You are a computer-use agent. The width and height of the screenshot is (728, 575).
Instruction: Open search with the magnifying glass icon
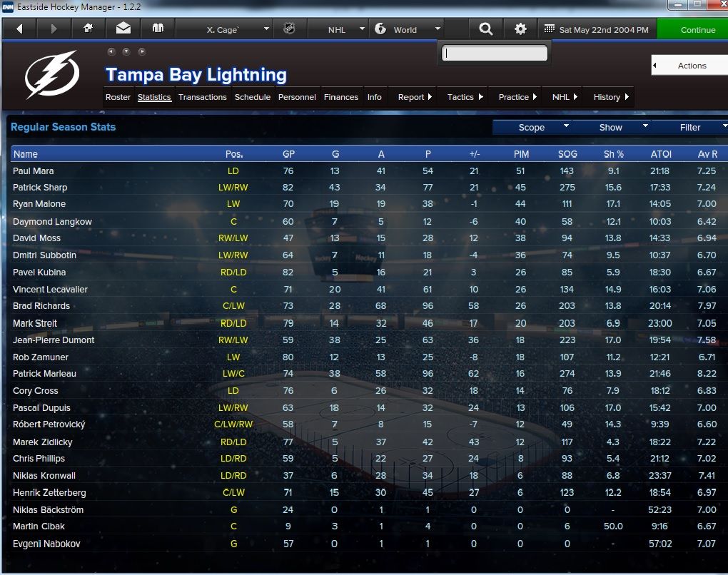[485, 29]
